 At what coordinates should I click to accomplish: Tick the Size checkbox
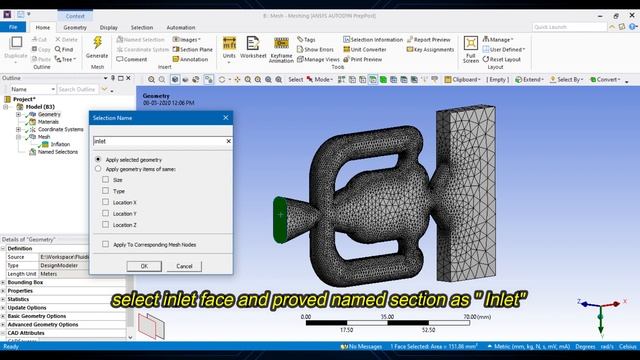coord(105,180)
